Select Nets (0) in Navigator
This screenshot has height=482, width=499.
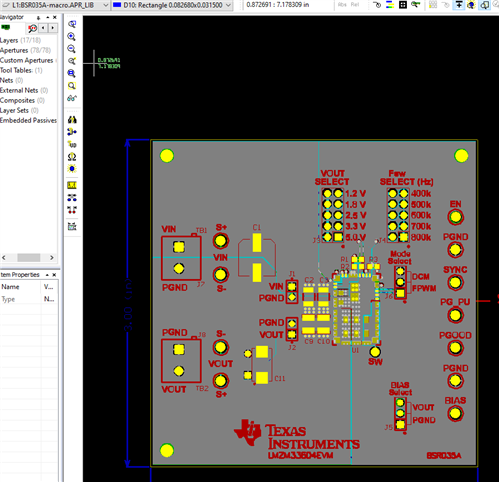click(11, 80)
